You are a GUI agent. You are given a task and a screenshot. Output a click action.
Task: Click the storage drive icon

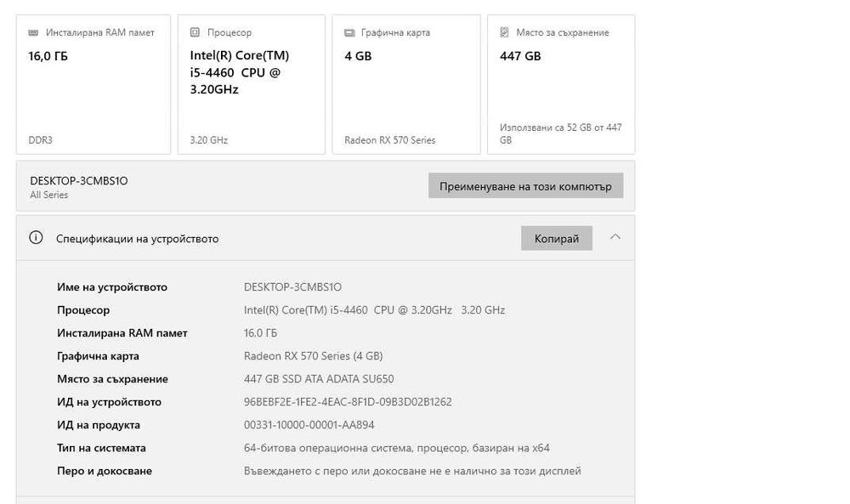tap(504, 32)
